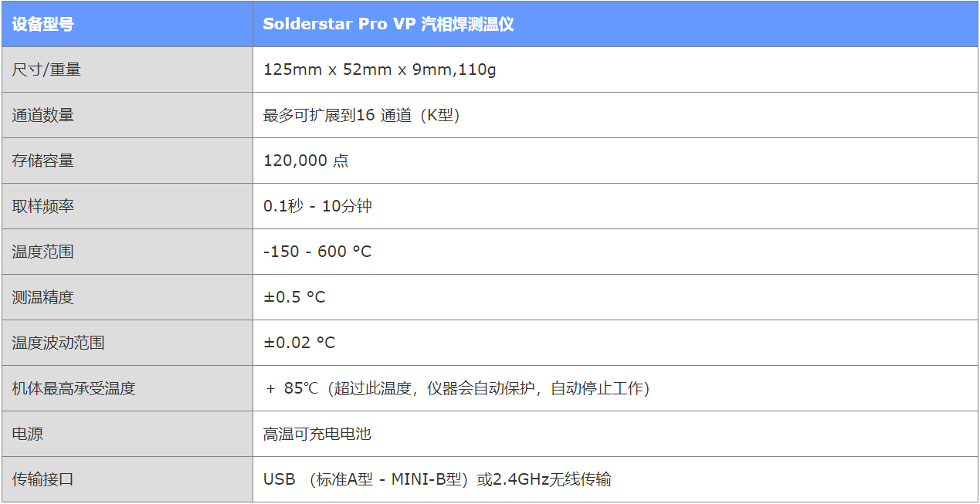980x504 pixels.
Task: Click the 125mm x 52mm x 9mm,110g value
Action: coord(379,69)
